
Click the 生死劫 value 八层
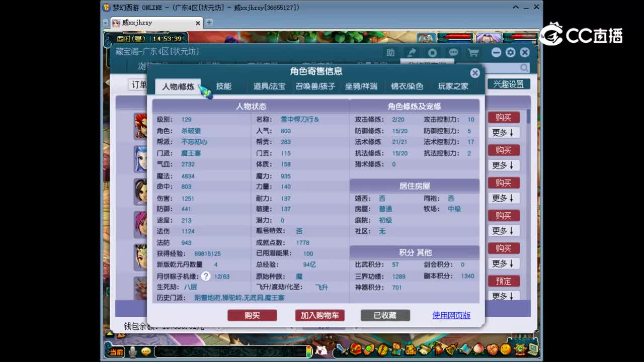(x=190, y=287)
